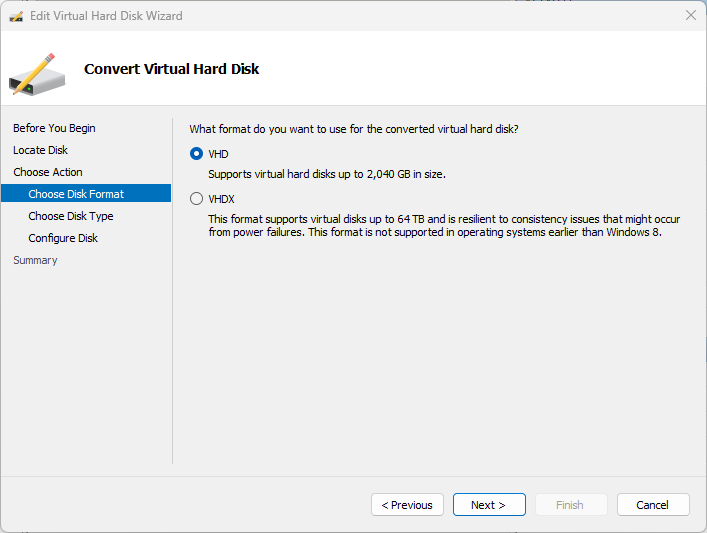Go to the Before You Begin step
This screenshot has height=533, width=707.
[54, 128]
